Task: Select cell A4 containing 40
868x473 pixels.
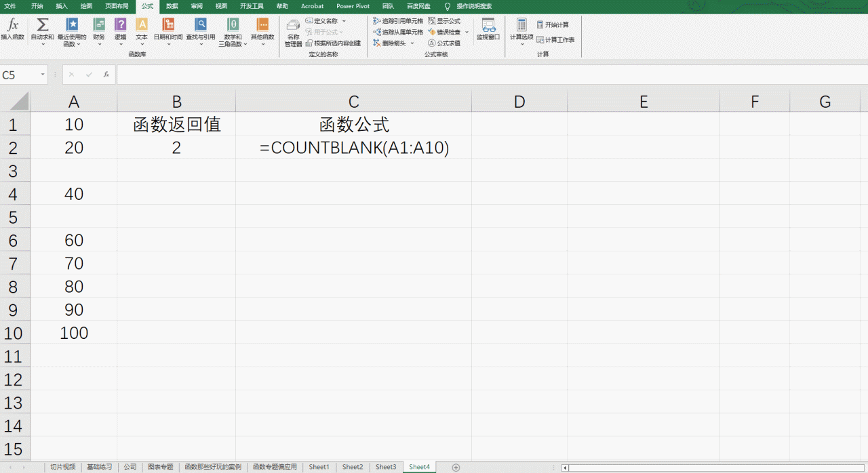Action: (x=74, y=194)
